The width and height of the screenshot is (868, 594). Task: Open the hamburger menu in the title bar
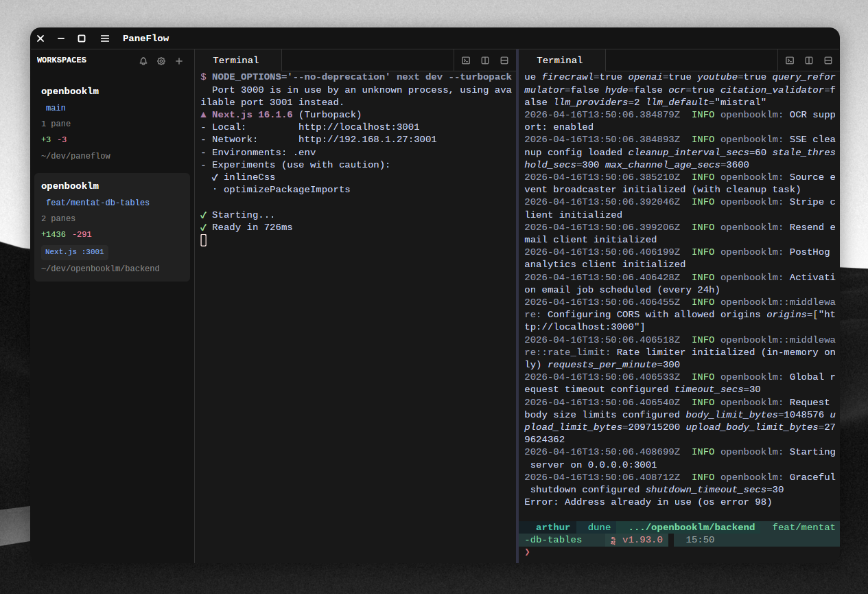104,38
